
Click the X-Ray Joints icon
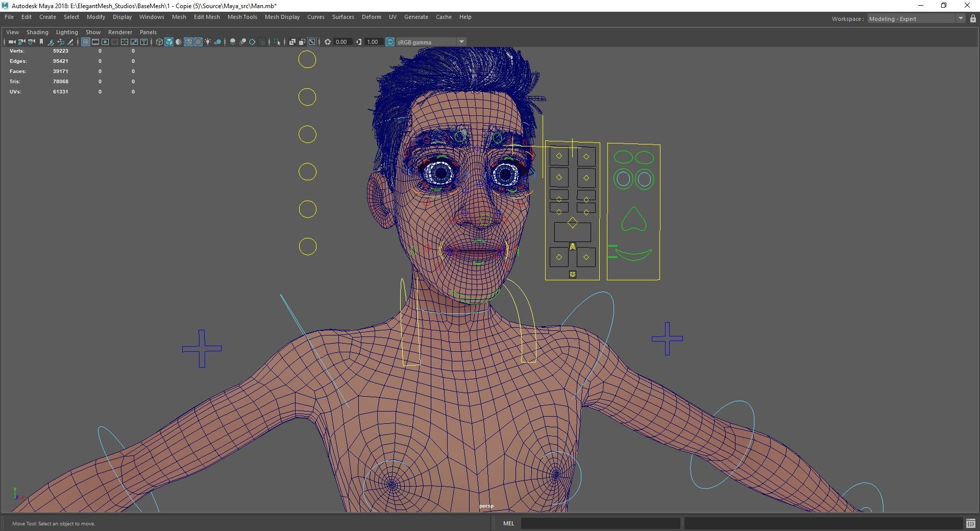click(x=312, y=42)
